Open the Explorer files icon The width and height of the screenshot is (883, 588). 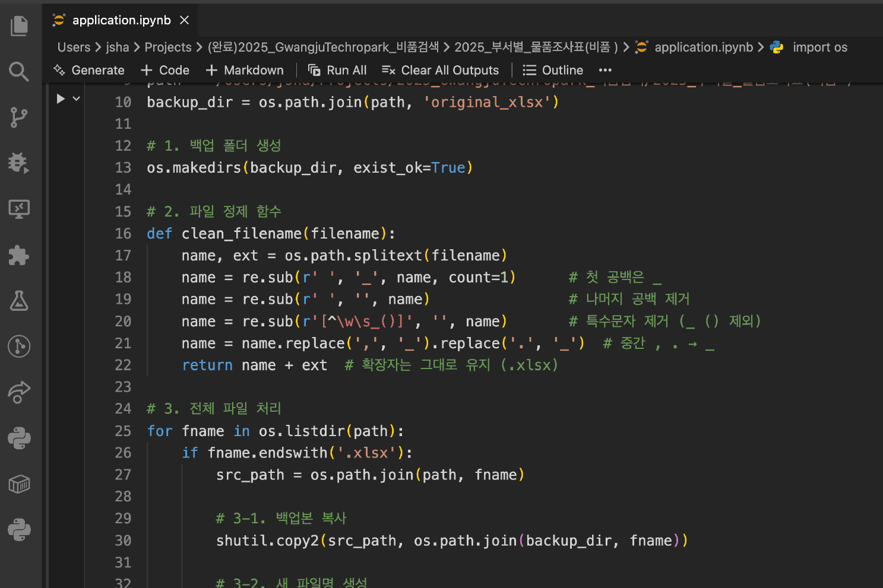[x=20, y=26]
